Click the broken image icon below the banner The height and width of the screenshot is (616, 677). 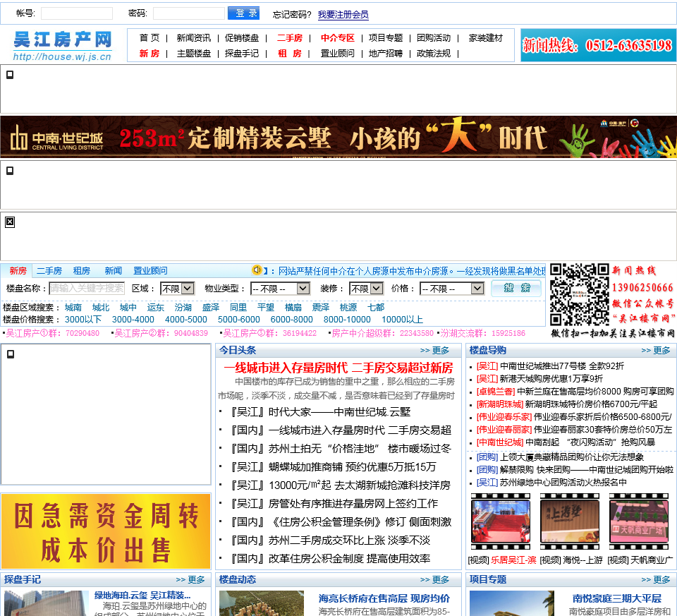coord(10,171)
